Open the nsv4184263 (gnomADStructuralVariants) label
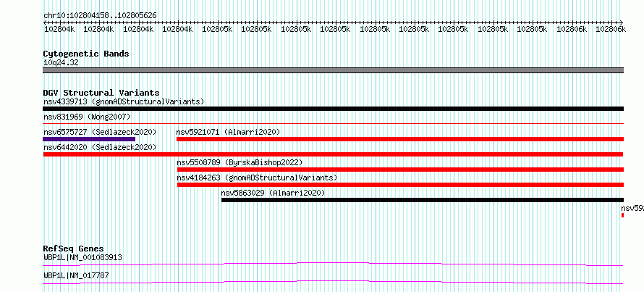Viewport: 644px width, 292px height. point(257,178)
